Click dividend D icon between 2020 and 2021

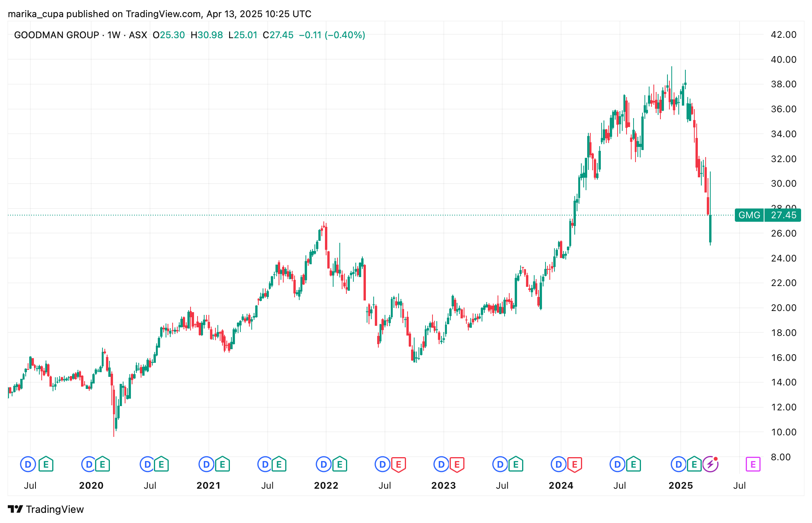(148, 464)
